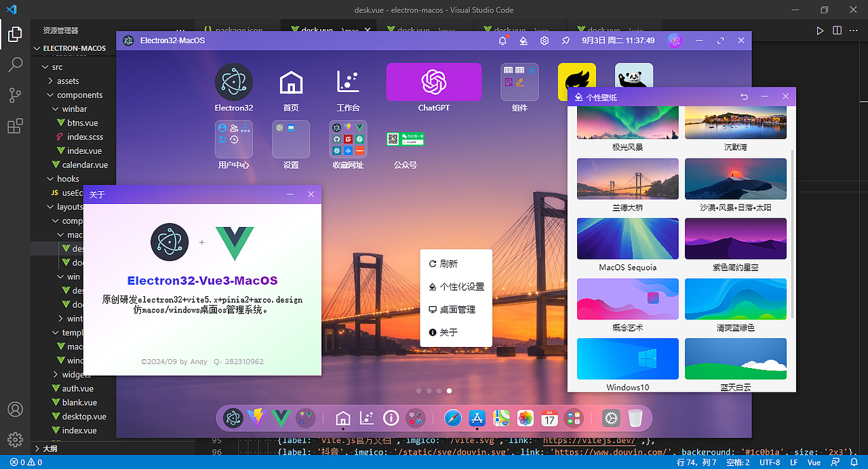
Task: Click Electron icon in the dock
Action: [x=233, y=418]
